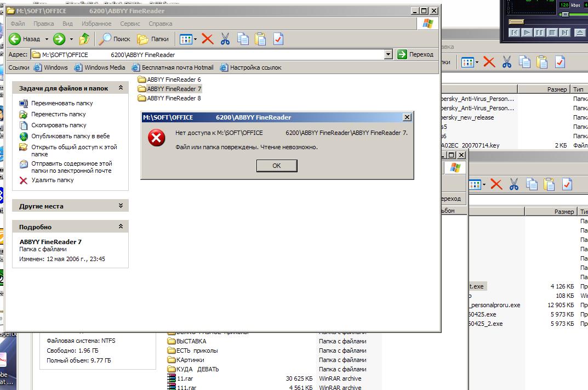Click the view mode icon in the ABBYY FineReader window

pos(186,39)
